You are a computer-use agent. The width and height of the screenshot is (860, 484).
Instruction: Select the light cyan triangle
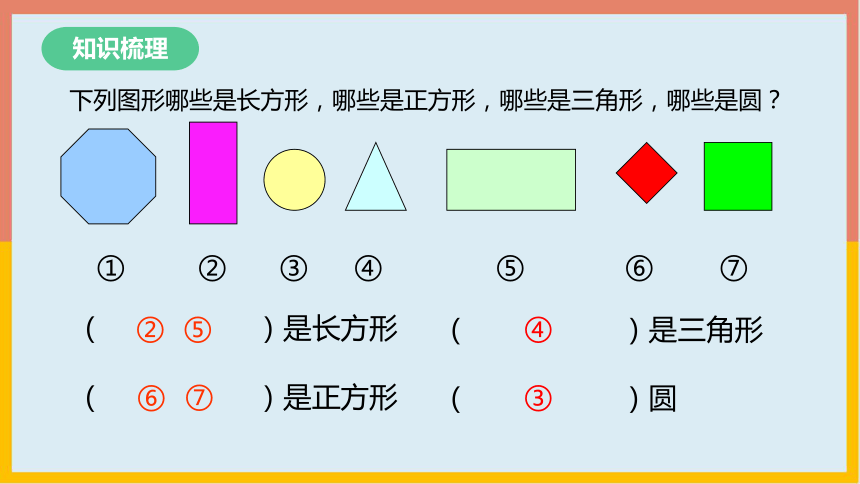click(x=376, y=177)
